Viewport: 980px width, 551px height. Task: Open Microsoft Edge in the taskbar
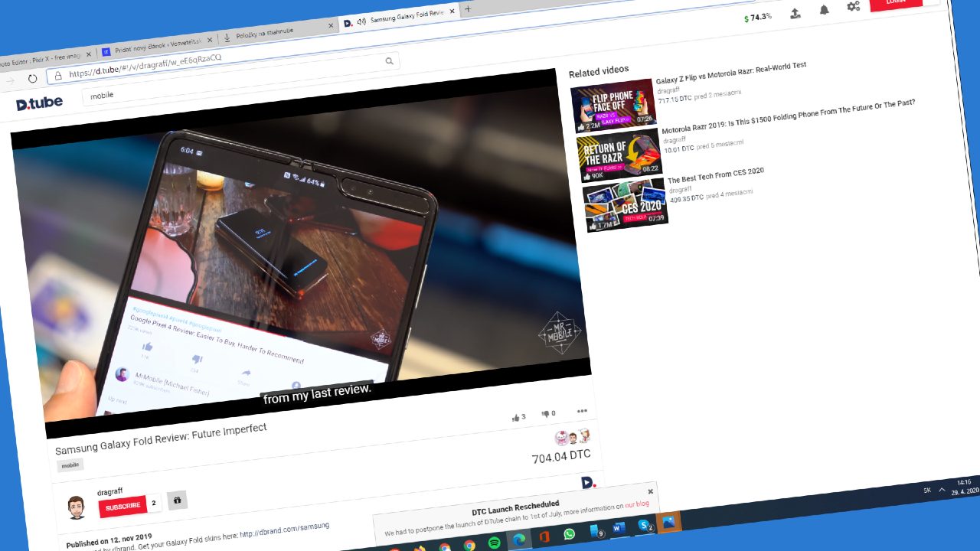coord(518,540)
